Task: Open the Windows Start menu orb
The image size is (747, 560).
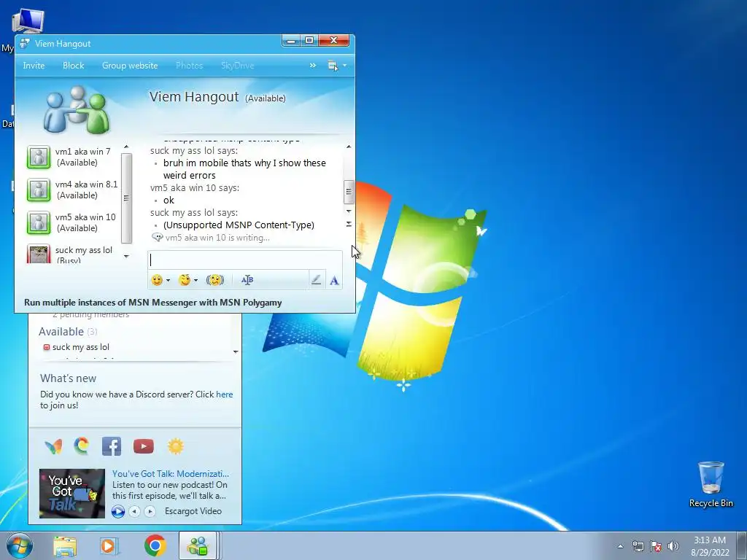Action: (20, 546)
